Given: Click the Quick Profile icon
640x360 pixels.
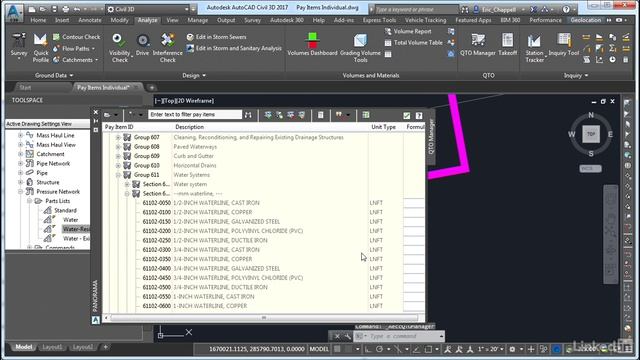Looking at the screenshot, I should pos(40,47).
